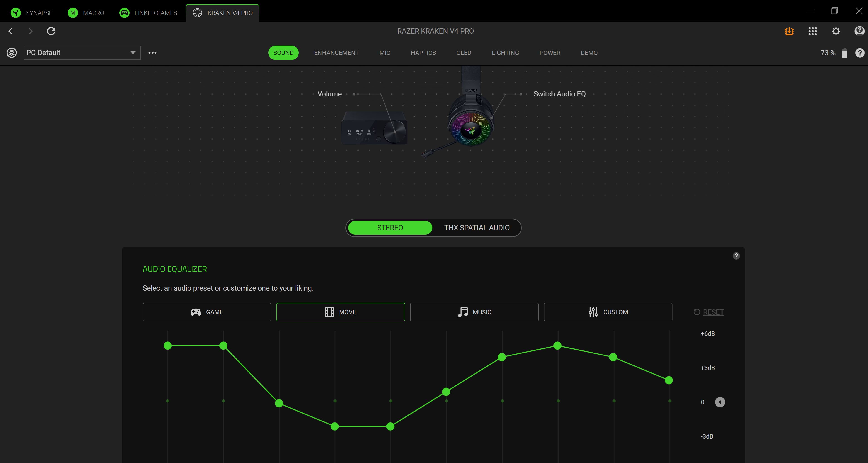Click the first EQ band slider handle

167,345
